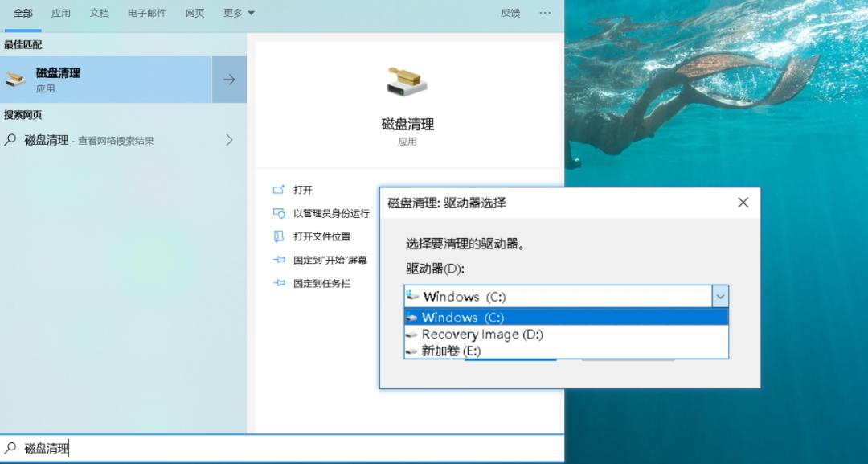The height and width of the screenshot is (464, 868).
Task: Switch to the 应用 tab
Action: pos(61,13)
